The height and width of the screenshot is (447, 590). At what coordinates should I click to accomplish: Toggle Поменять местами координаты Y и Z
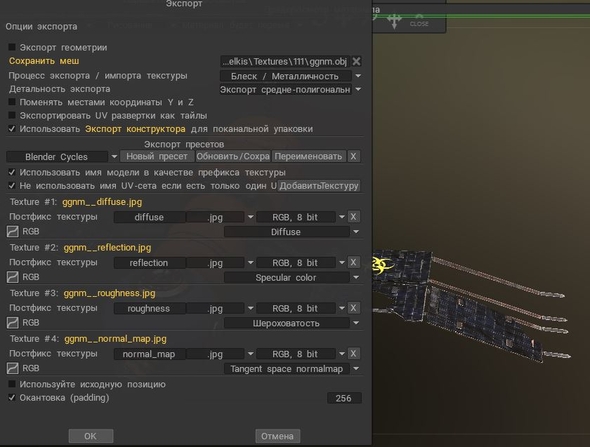pyautogui.click(x=12, y=102)
